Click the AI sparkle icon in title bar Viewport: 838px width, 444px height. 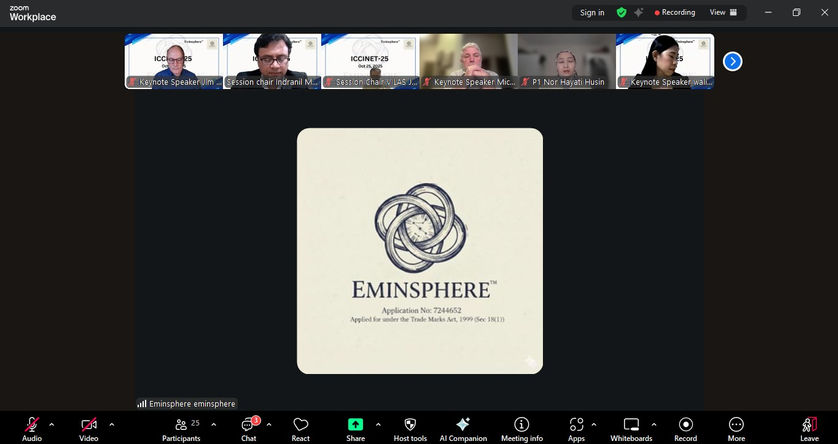[x=639, y=12]
